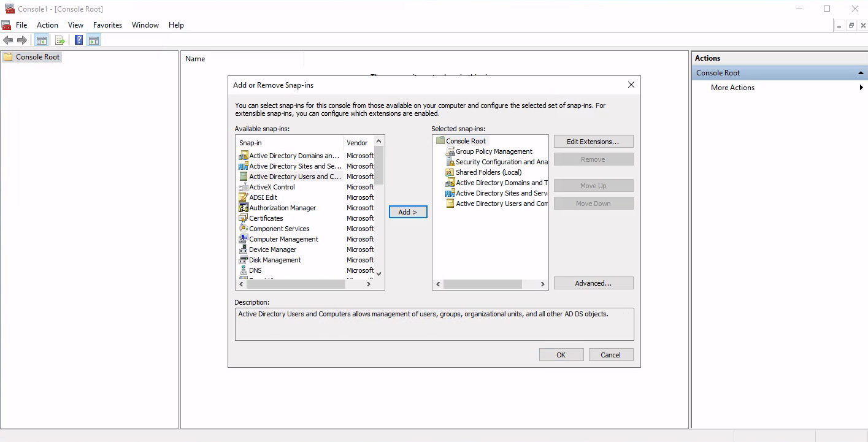The height and width of the screenshot is (442, 868).
Task: Toggle Show/Hide Console Tree toolbar icon
Action: pos(42,40)
